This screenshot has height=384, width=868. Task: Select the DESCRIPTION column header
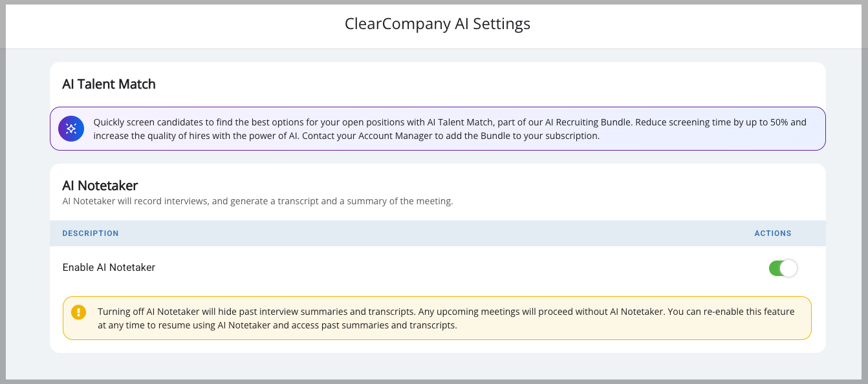click(x=91, y=233)
